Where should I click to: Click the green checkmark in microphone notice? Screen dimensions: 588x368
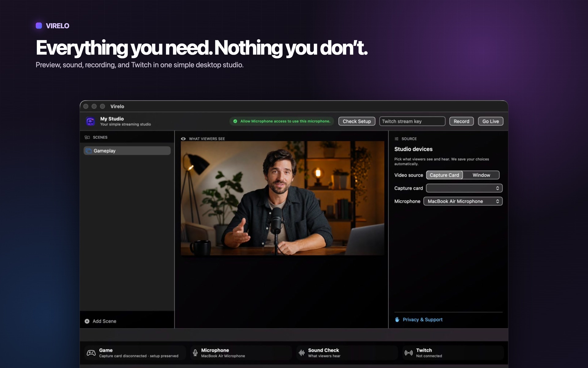[x=235, y=121]
